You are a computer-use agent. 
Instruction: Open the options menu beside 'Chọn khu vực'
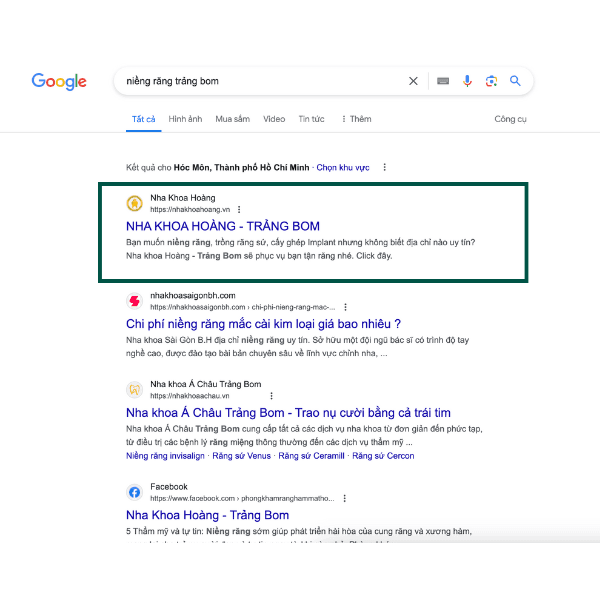[385, 167]
